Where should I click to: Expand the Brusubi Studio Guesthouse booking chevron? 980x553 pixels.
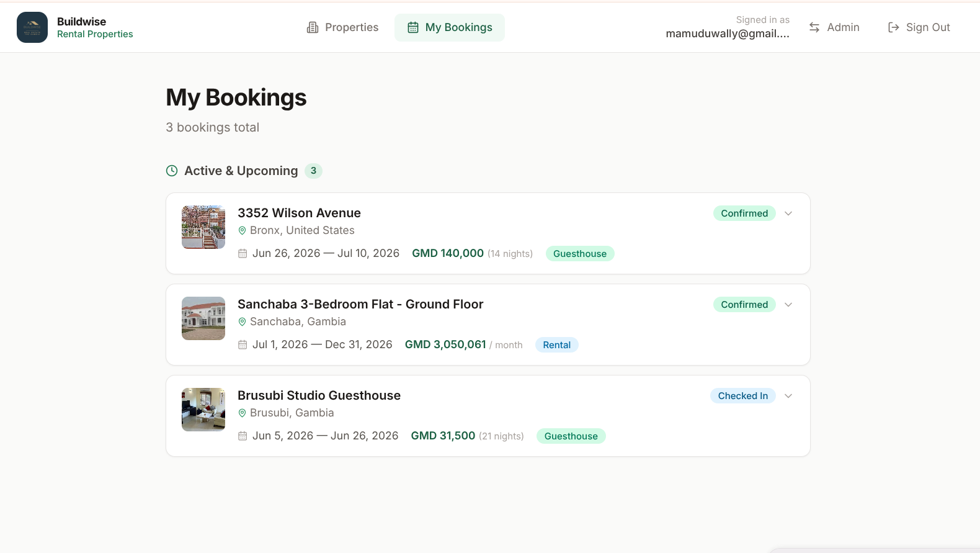[x=788, y=396]
